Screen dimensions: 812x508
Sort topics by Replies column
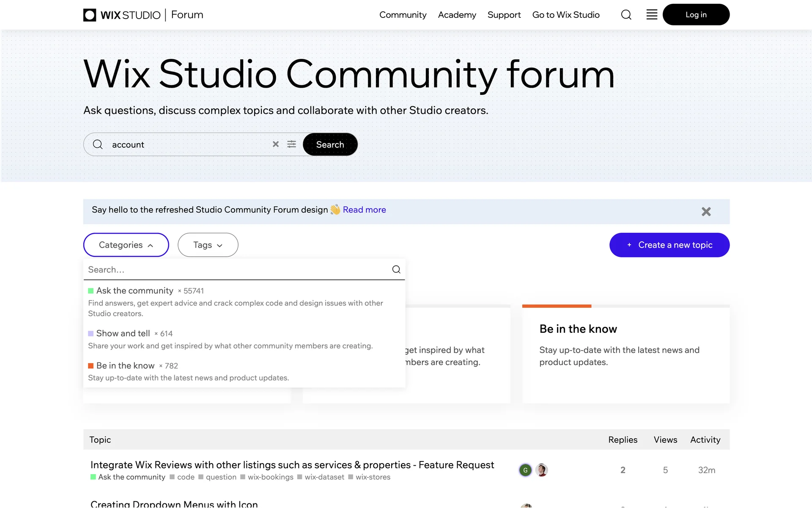click(x=623, y=440)
